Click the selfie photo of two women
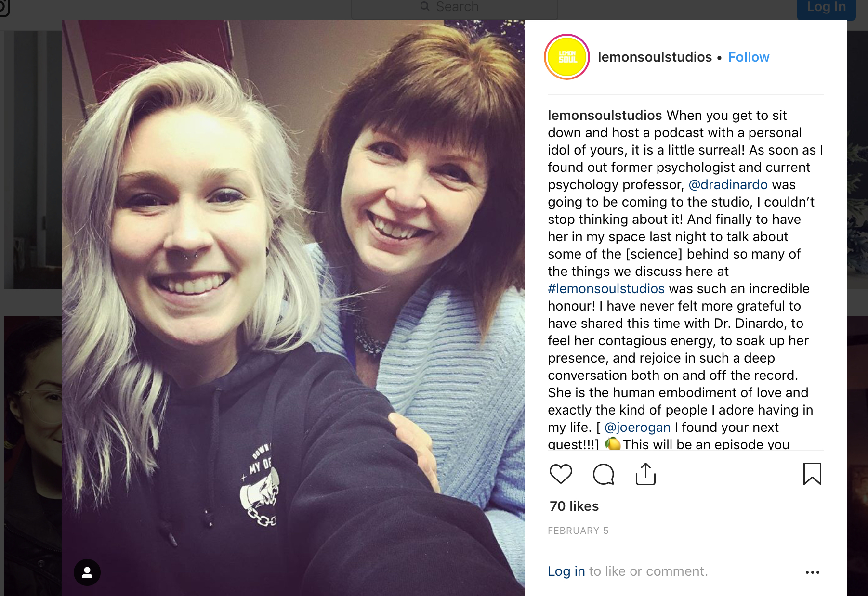The width and height of the screenshot is (868, 596). tap(293, 308)
